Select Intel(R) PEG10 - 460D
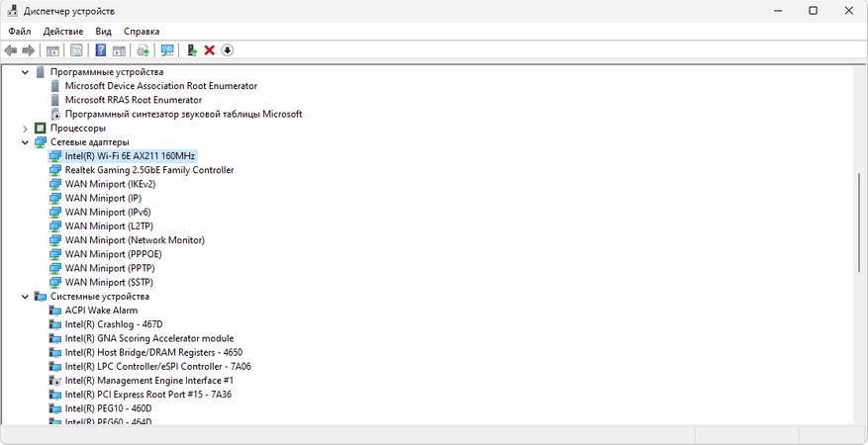 tap(109, 408)
